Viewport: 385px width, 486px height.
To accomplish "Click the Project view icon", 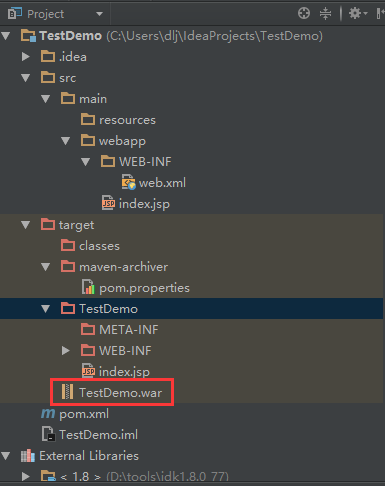I will (15, 14).
